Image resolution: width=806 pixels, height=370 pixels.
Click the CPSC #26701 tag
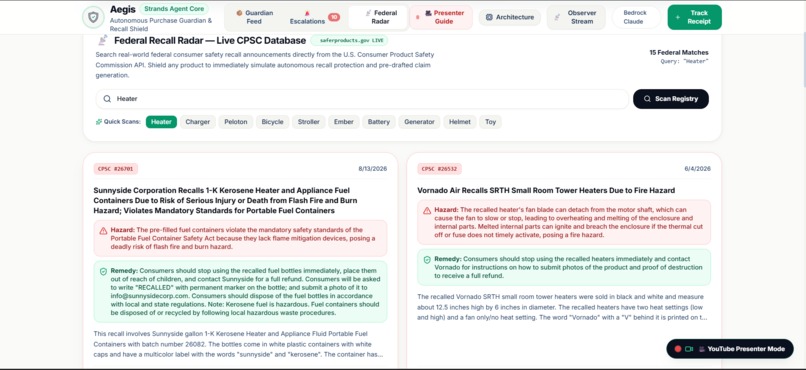click(116, 169)
